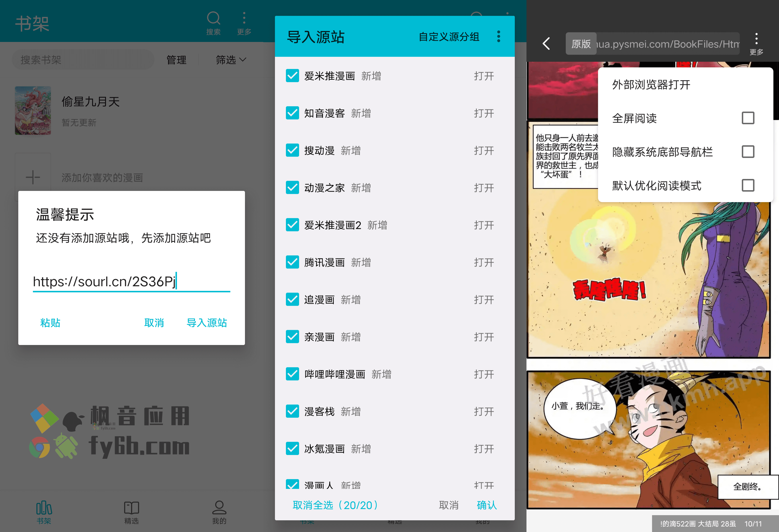779x532 pixels.
Task: Click 打开 for 知音漫客
Action: pyautogui.click(x=484, y=113)
